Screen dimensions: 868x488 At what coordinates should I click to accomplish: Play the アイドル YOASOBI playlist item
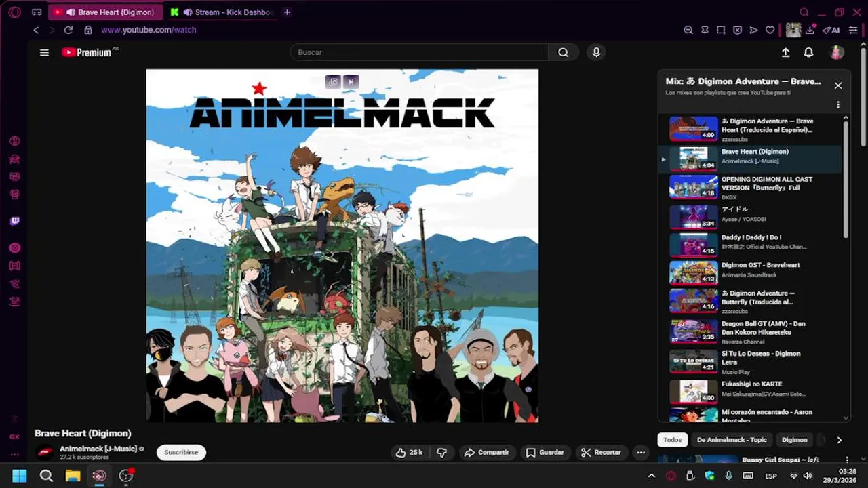click(749, 217)
